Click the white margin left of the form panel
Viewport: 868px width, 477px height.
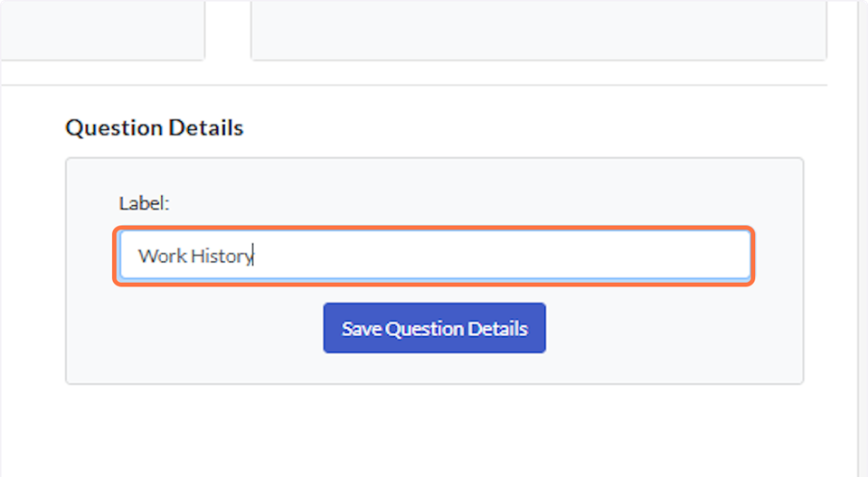point(33,271)
